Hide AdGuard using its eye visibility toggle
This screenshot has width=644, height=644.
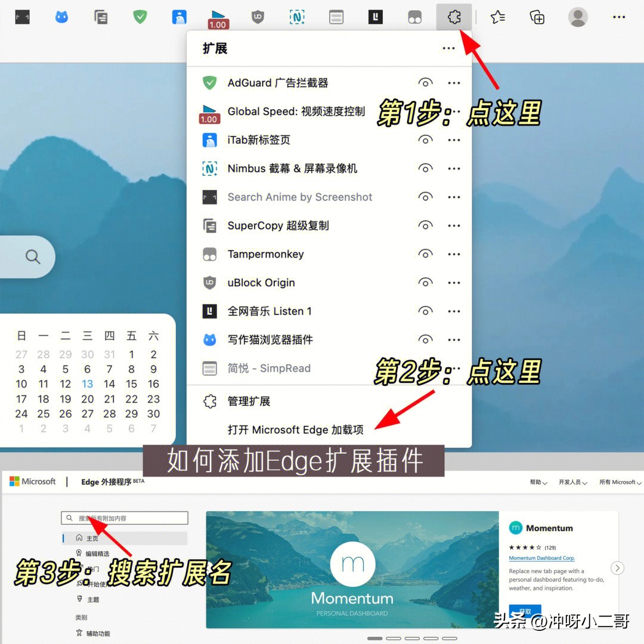click(x=426, y=82)
